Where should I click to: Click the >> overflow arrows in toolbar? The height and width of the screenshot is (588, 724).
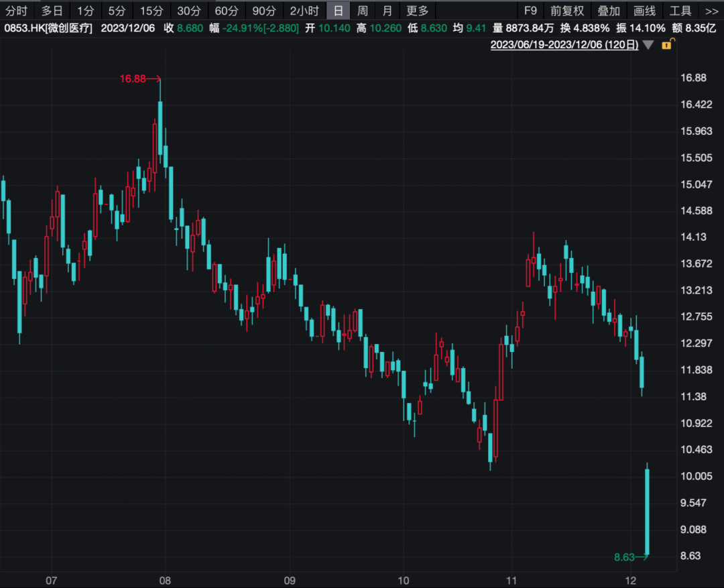click(711, 11)
